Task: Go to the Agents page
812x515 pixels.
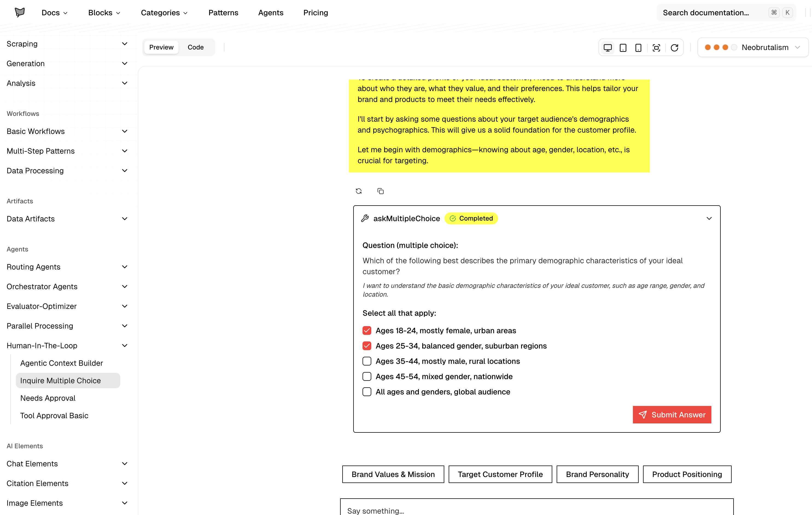Action: [x=271, y=13]
